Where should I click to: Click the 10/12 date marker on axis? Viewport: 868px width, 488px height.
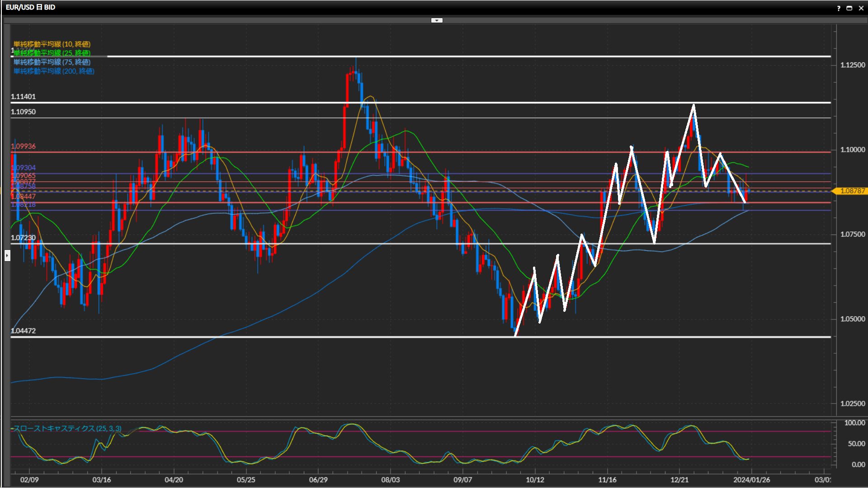[x=535, y=480]
